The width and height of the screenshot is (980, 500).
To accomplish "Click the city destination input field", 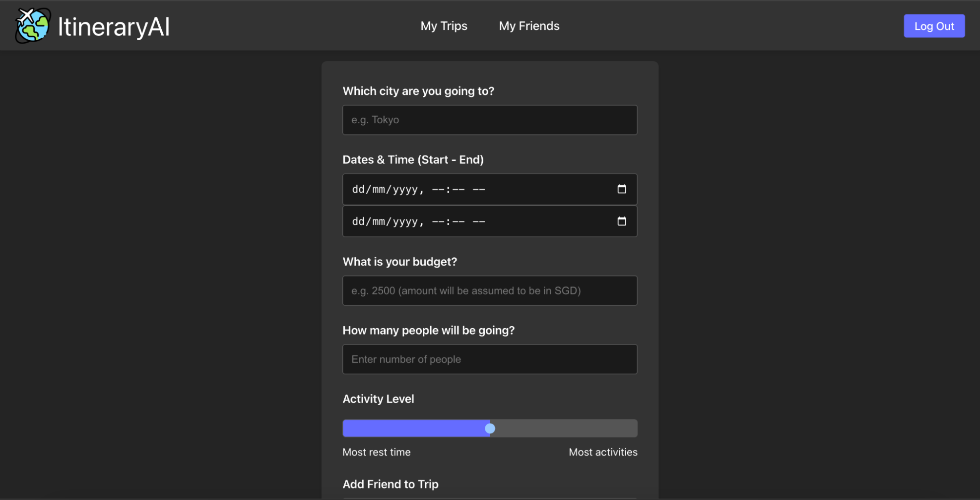I will (489, 120).
